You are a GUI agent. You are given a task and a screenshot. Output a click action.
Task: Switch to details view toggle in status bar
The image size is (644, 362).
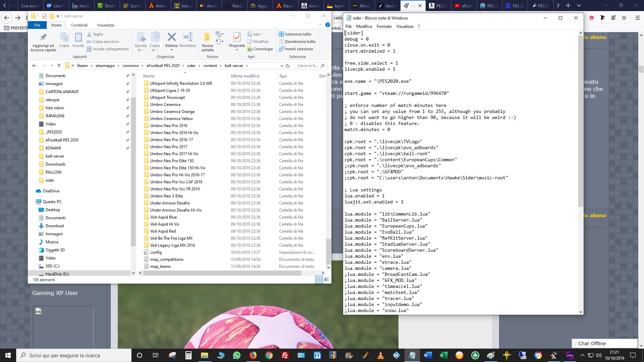(x=319, y=280)
